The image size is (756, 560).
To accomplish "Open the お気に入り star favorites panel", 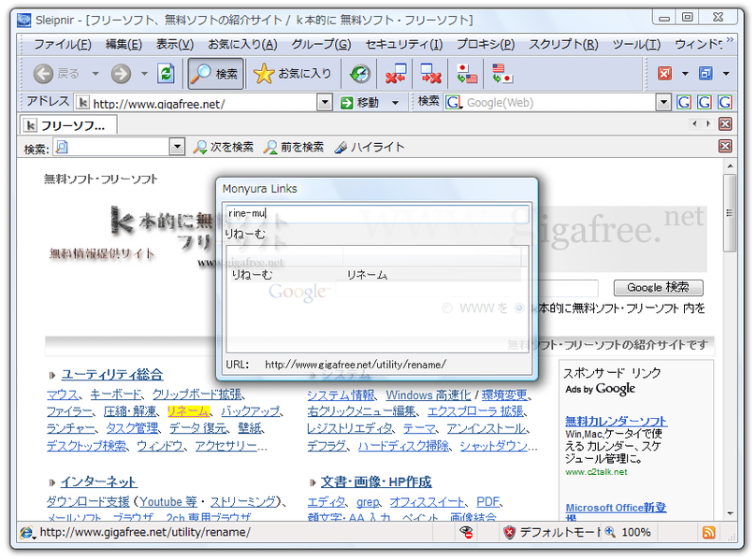I will [x=293, y=74].
